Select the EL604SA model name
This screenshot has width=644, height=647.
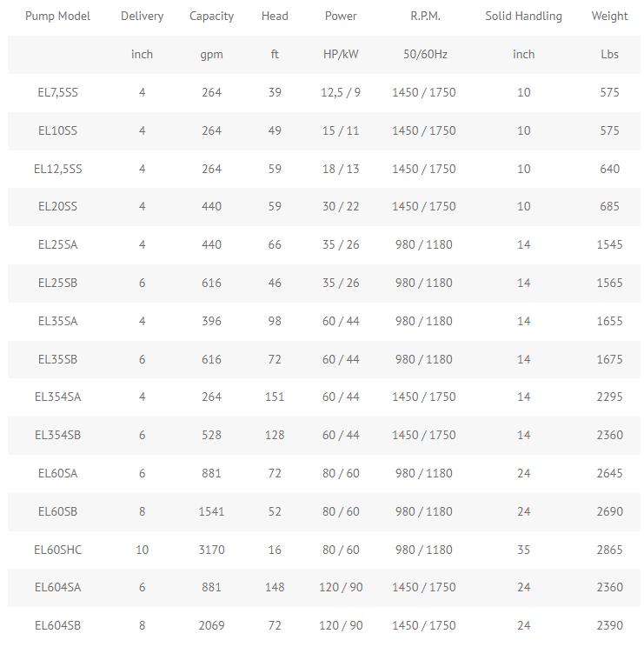pos(57,587)
